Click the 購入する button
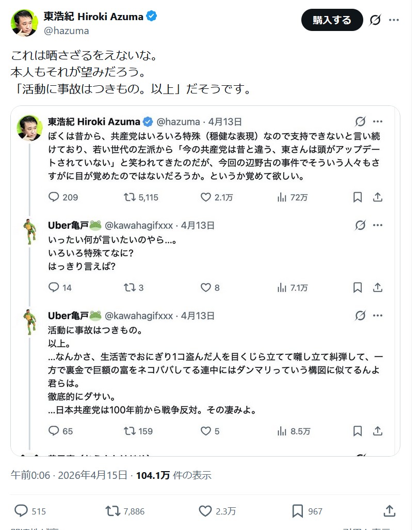Viewport: 420px width, 530px height. [x=332, y=20]
